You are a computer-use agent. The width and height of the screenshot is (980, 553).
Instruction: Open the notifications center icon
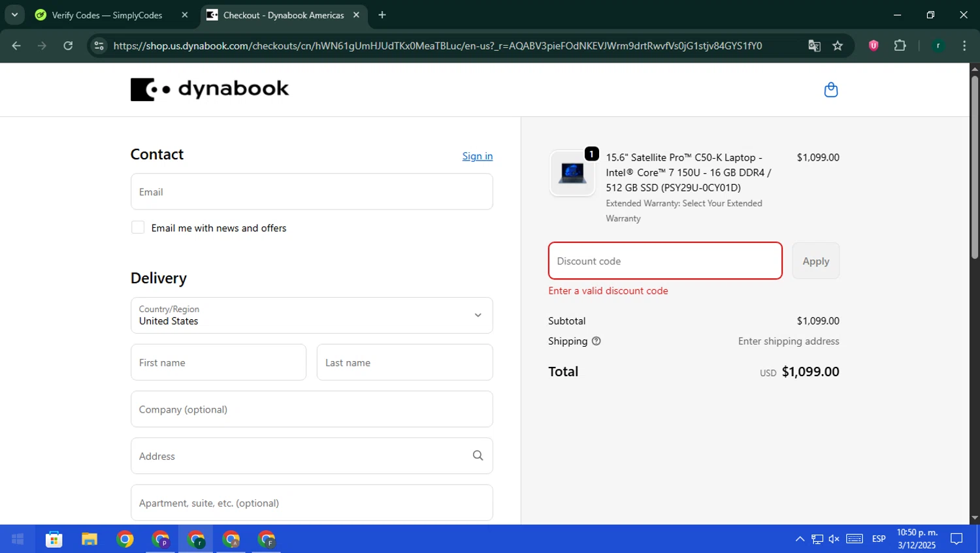[956, 539]
